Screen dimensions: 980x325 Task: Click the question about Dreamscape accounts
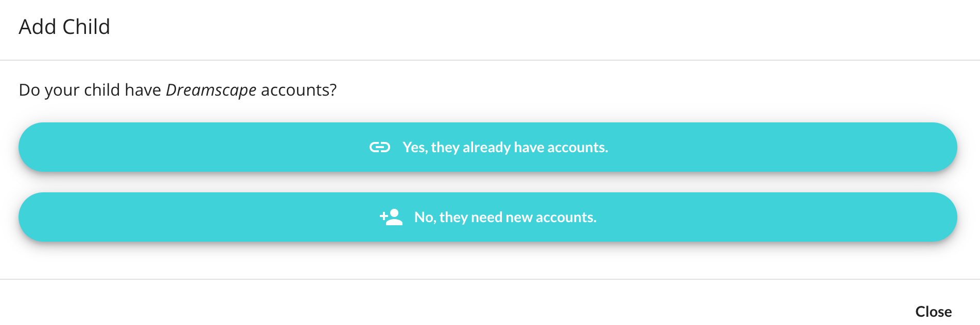[178, 89]
